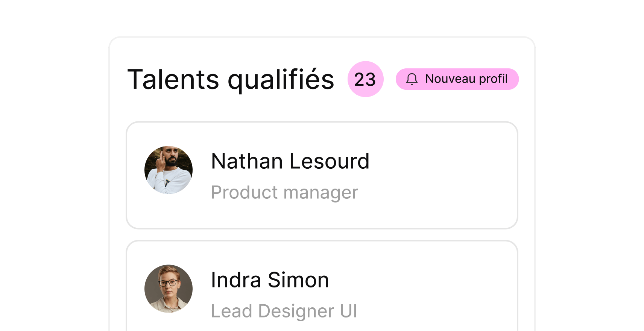Open Indra Simon's profile photo
Image resolution: width=644 pixels, height=331 pixels.
click(x=169, y=289)
